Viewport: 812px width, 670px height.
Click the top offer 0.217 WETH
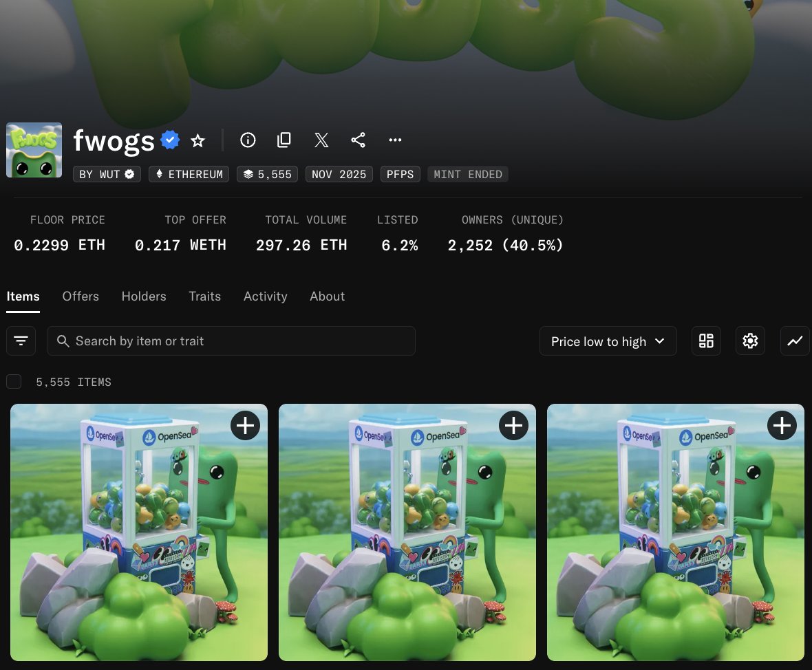coord(180,245)
